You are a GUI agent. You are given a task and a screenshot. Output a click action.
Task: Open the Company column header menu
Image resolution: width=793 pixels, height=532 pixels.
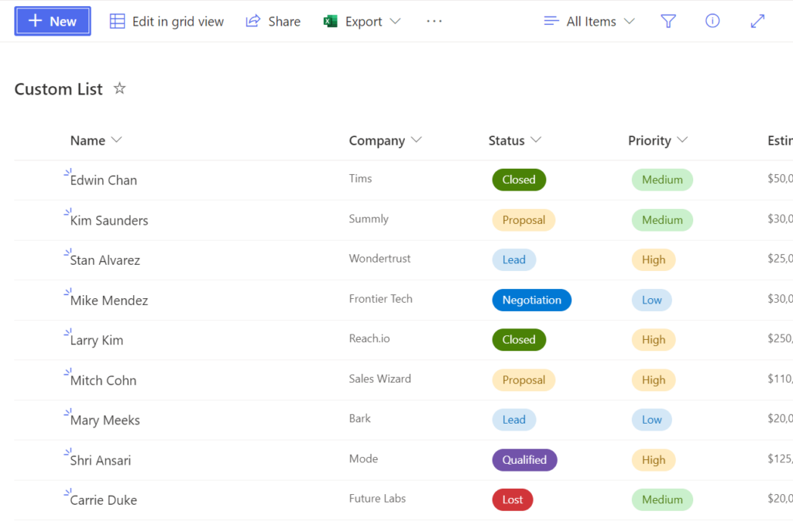385,140
